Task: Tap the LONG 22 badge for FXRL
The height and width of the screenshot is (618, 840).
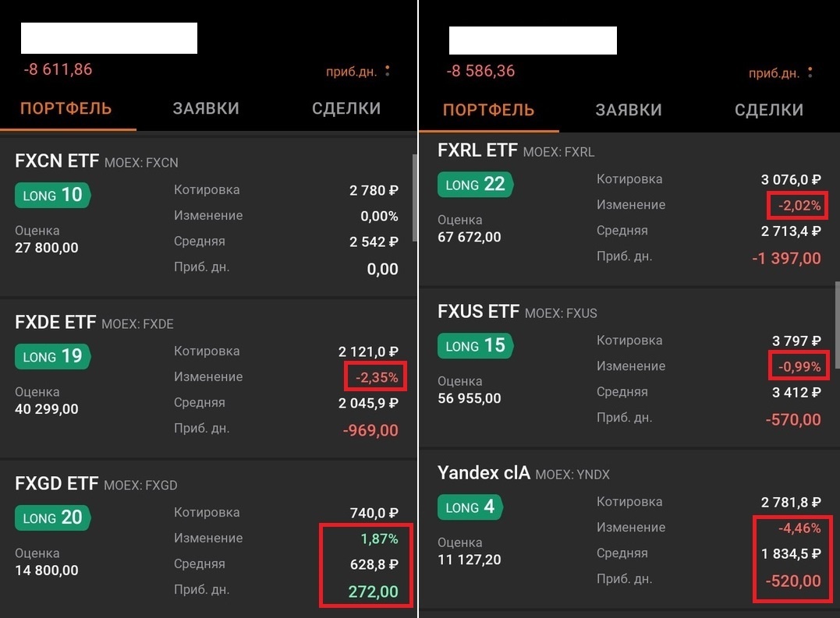Action: [475, 184]
